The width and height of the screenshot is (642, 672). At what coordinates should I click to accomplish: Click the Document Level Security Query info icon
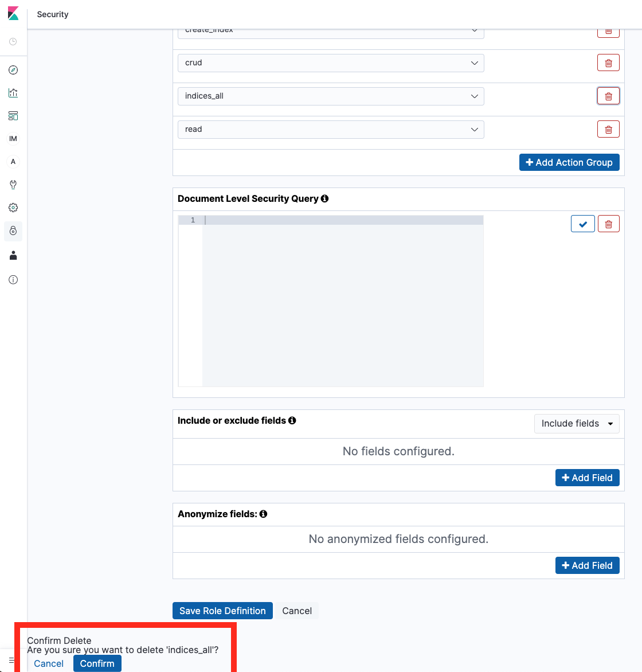[x=325, y=198]
